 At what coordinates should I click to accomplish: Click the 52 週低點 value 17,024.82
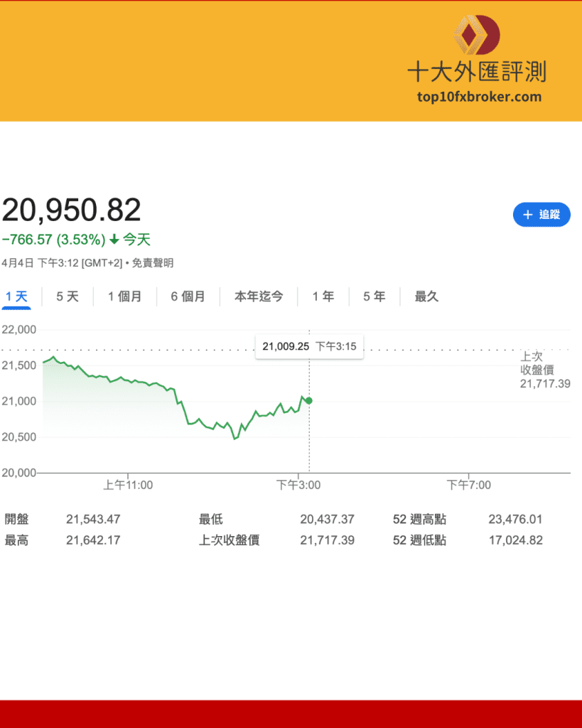515,540
